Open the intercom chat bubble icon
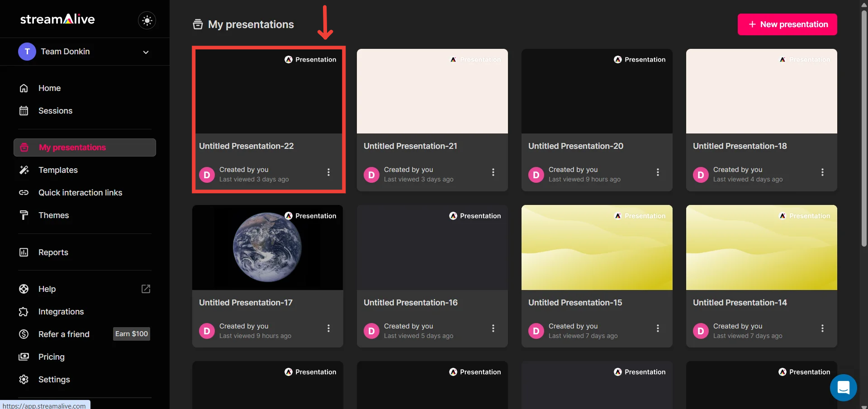868x409 pixels. (x=843, y=388)
